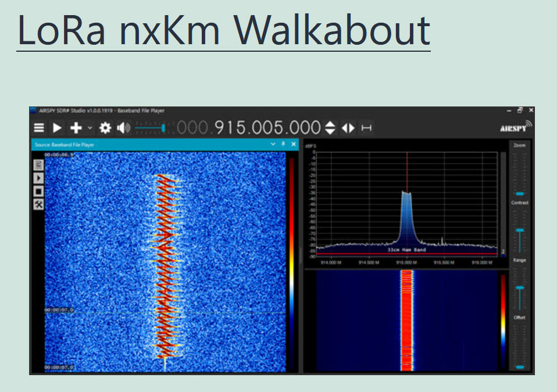The width and height of the screenshot is (557, 392).
Task: Close the Baseband File Player source panel
Action: pyautogui.click(x=293, y=144)
